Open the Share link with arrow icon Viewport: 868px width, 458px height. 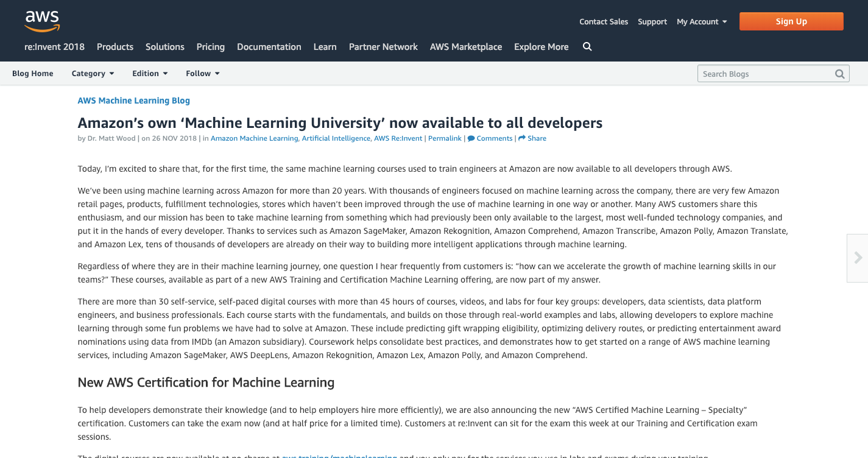(532, 138)
